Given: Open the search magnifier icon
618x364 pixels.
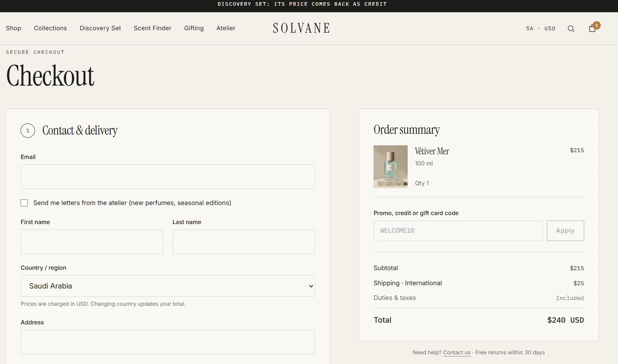Looking at the screenshot, I should [571, 29].
